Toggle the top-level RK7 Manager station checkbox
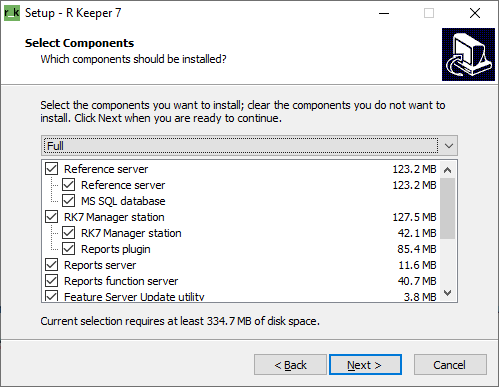The image size is (499, 387). (51, 217)
